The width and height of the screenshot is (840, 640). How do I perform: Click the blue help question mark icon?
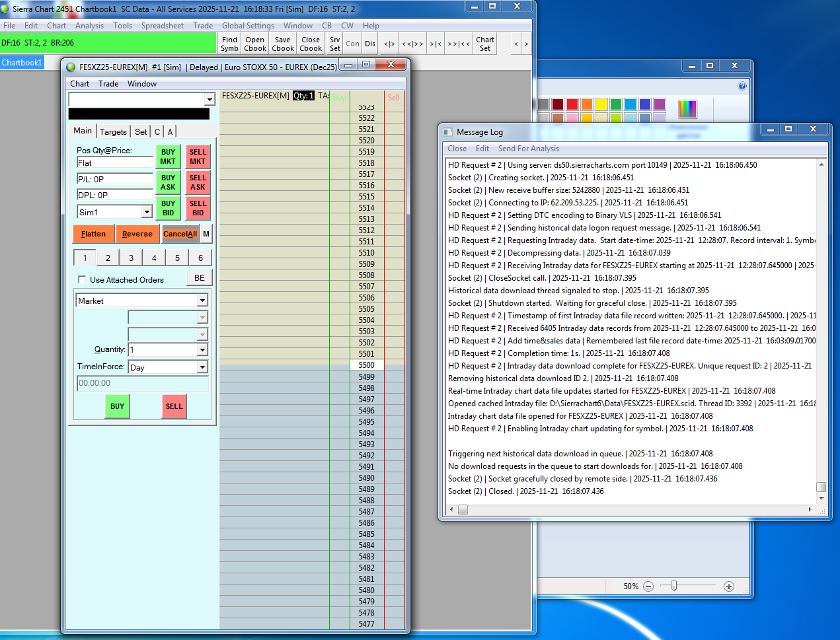(742, 86)
